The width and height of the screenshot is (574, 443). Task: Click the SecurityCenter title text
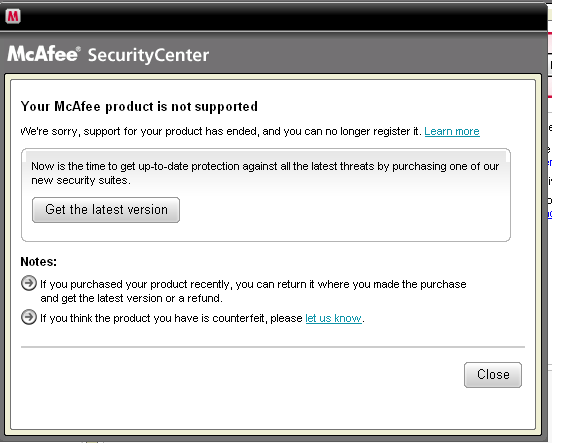point(148,55)
